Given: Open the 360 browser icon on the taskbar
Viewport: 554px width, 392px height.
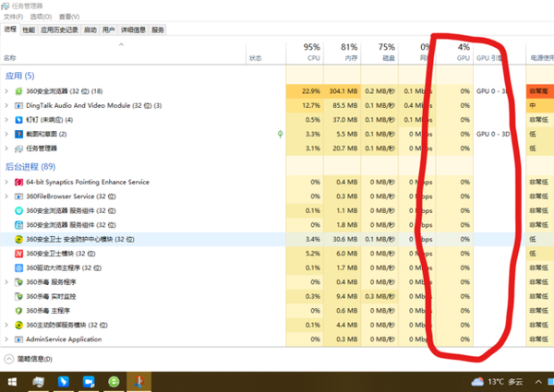Looking at the screenshot, I should point(114,382).
